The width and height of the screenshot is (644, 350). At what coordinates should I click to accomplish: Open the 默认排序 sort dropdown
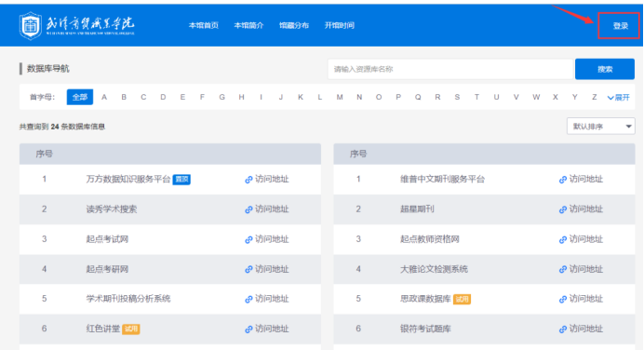601,126
